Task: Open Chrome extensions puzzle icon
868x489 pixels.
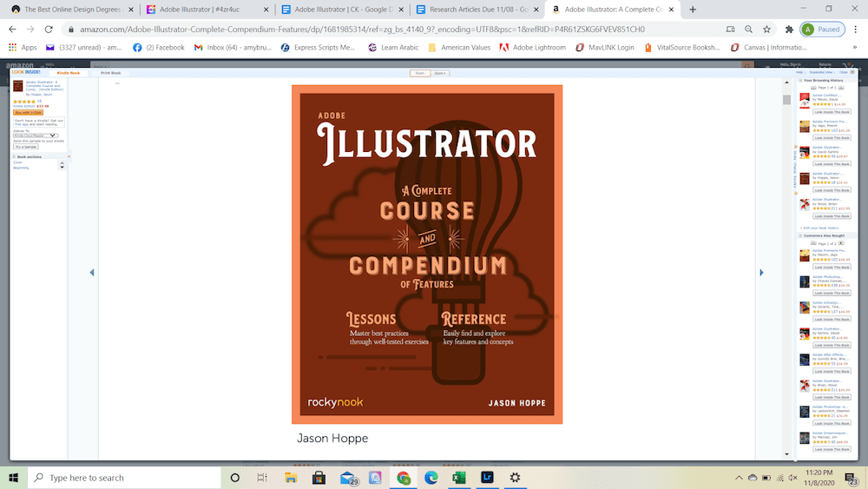Action: 789,30
